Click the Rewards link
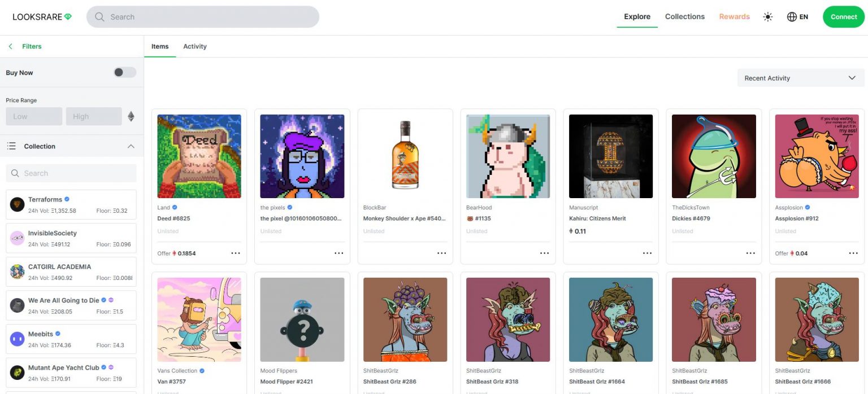This screenshot has width=868, height=394. point(734,16)
